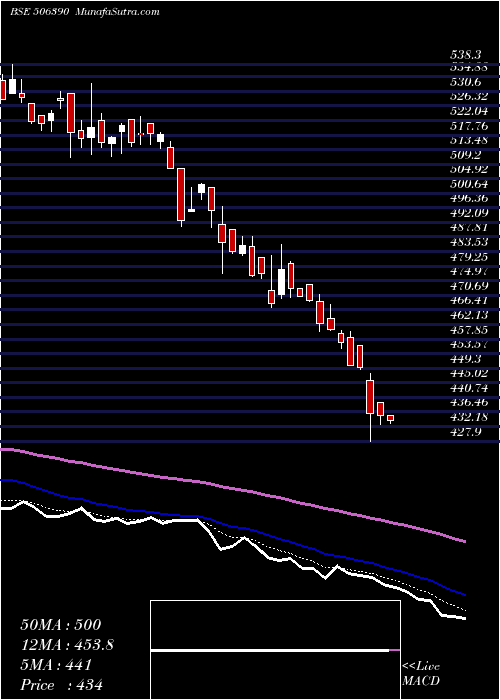500x700 pixels.
Task: Select the Price : 434 readout
Action: [61, 685]
